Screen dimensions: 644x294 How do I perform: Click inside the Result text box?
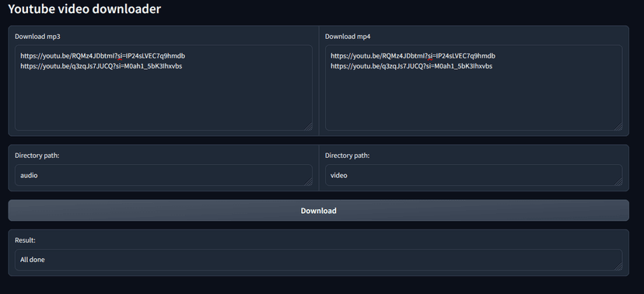(x=318, y=260)
